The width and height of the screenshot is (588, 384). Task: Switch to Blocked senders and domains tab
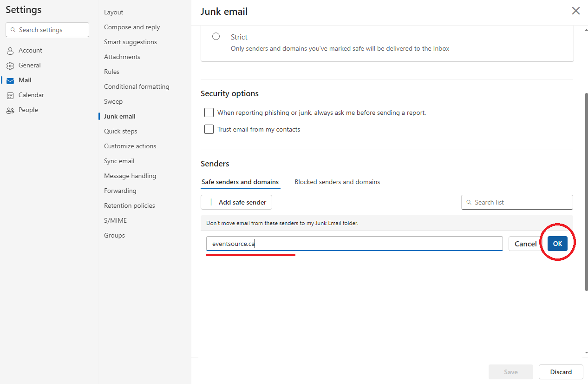[337, 182]
